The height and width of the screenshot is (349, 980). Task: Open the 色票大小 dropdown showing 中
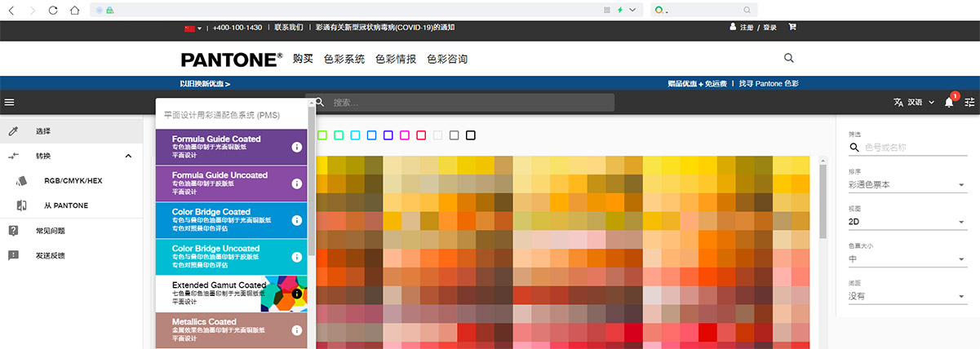click(x=907, y=258)
